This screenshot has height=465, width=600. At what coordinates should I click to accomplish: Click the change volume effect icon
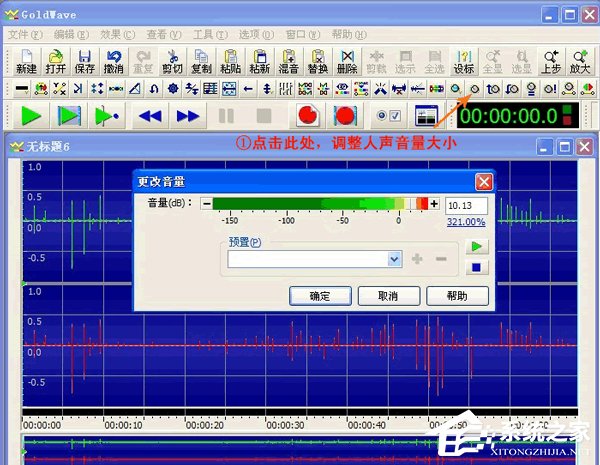[x=474, y=89]
